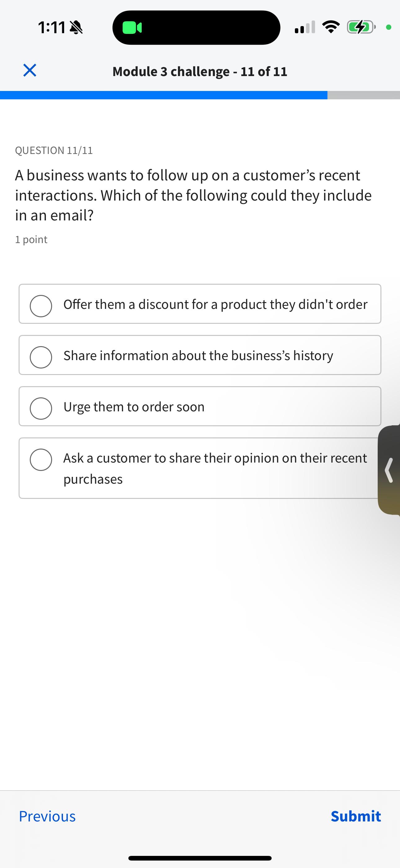Tap the Wi-Fi status icon
400x868 pixels.
click(331, 27)
